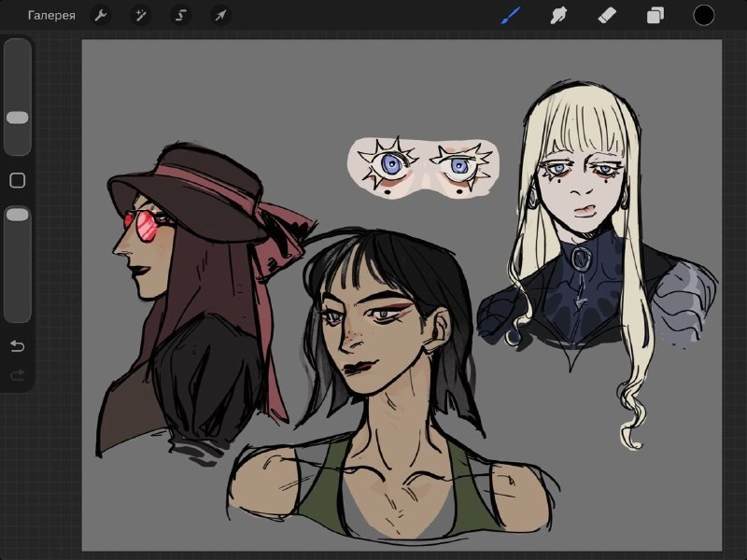747x560 pixels.
Task: Activate the Transform arrow tool
Action: tap(220, 16)
